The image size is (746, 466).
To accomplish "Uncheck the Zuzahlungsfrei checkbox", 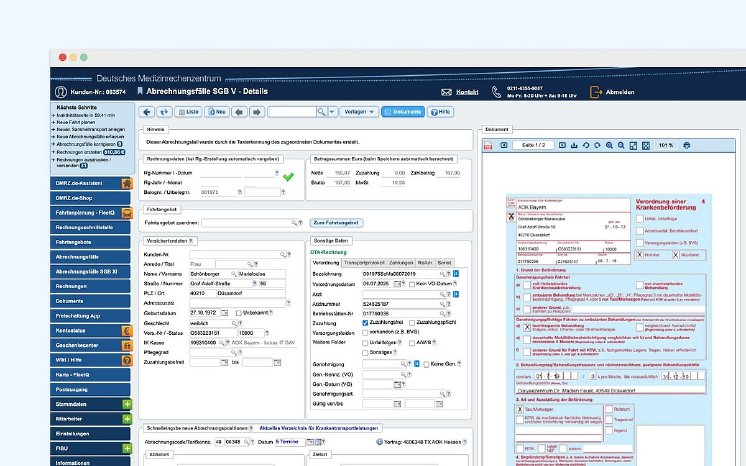I will (x=365, y=323).
